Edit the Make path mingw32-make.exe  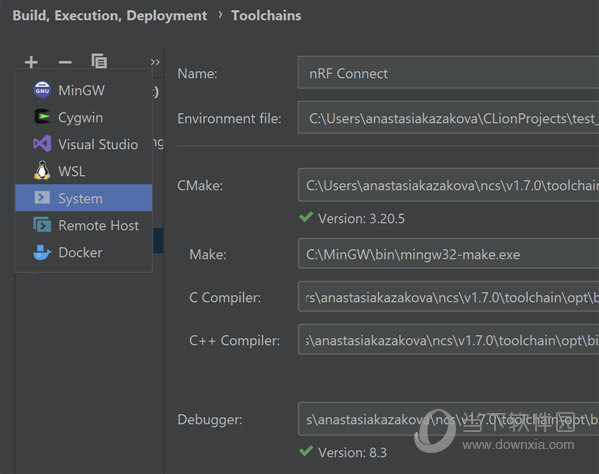tap(448, 254)
